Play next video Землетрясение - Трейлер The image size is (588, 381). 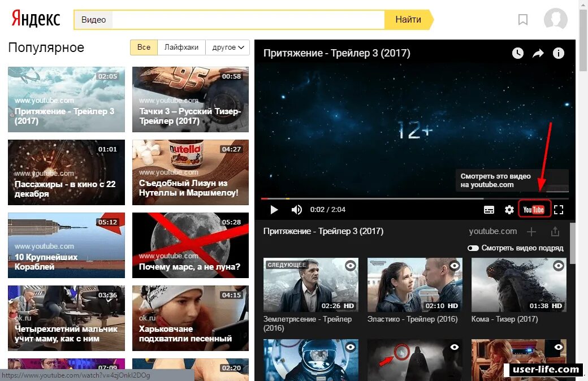[x=311, y=285]
